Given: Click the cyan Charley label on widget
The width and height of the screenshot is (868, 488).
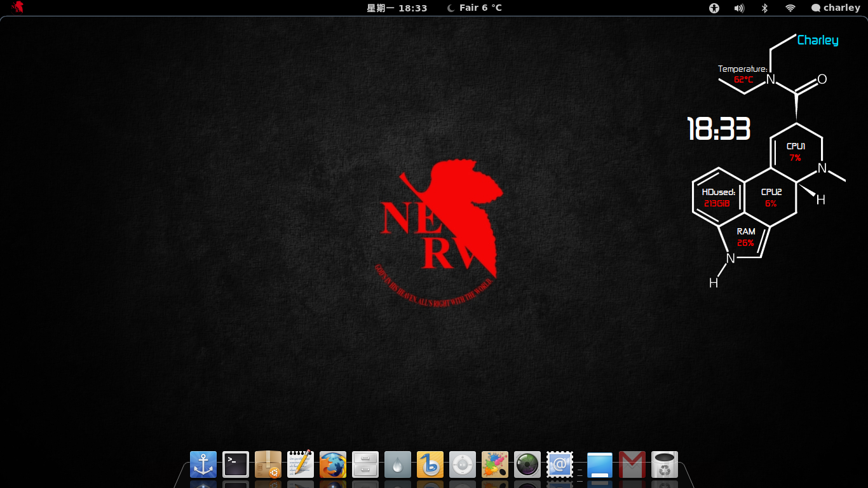Looking at the screenshot, I should coord(818,40).
